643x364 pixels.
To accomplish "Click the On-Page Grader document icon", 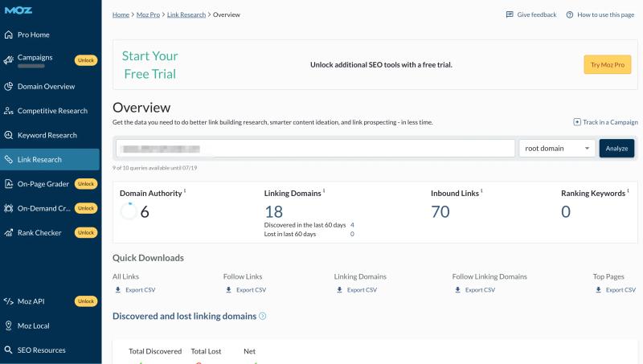I will click(9, 184).
